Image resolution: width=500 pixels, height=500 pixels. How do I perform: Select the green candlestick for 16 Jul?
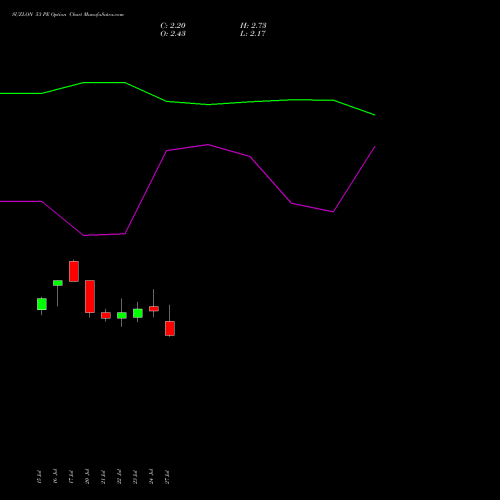coord(58,283)
